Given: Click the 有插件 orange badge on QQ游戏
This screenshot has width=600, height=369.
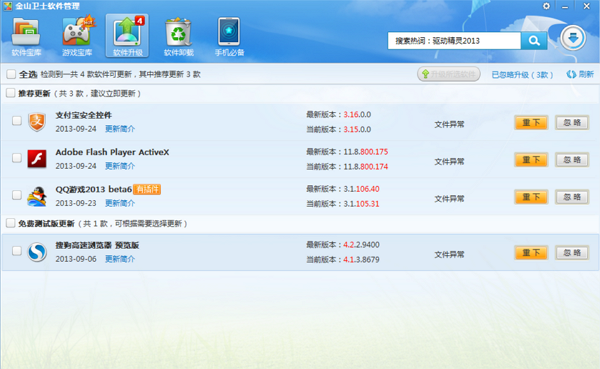Looking at the screenshot, I should click(x=147, y=189).
